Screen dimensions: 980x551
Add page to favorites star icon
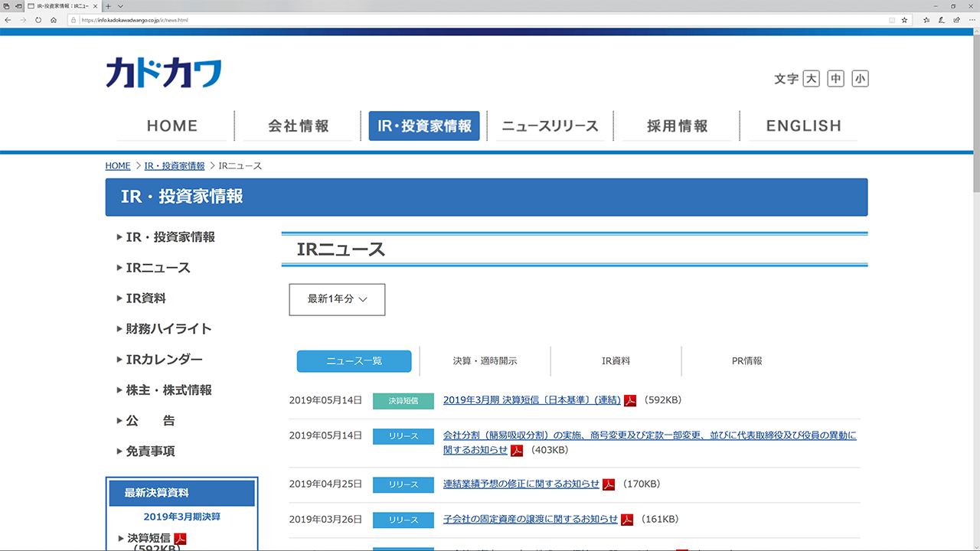point(904,20)
